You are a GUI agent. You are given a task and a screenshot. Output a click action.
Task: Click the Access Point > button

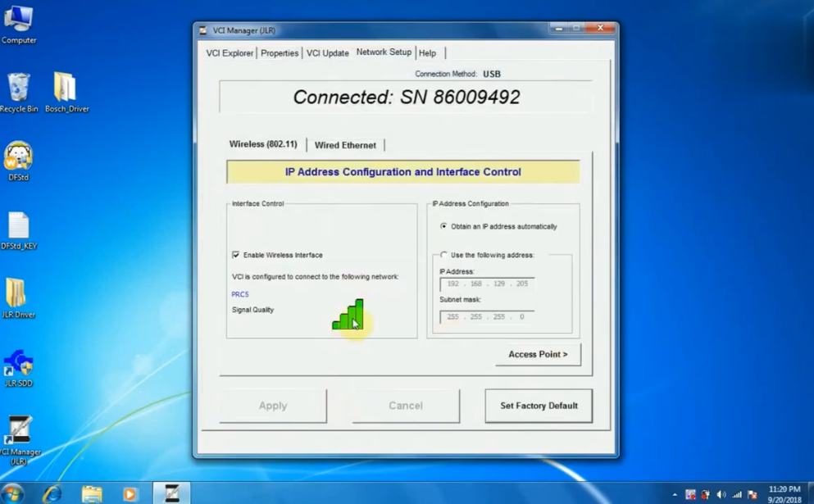click(x=538, y=354)
